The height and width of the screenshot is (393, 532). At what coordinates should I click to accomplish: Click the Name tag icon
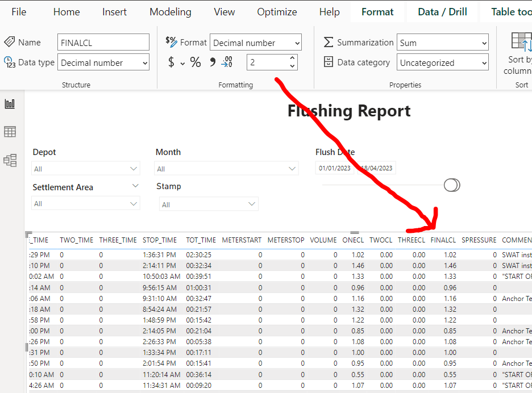click(x=10, y=41)
